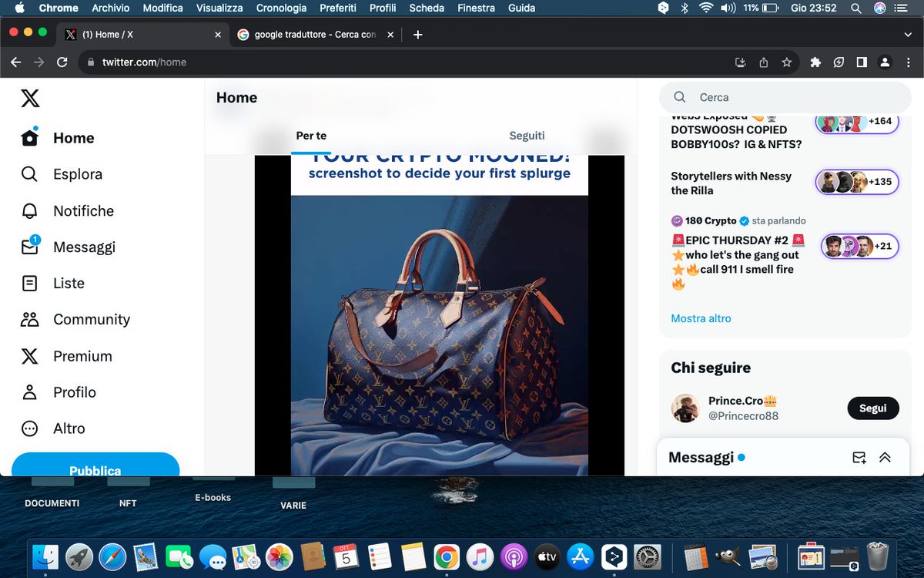
Task: Open the Altro more-options icon
Action: pyautogui.click(x=29, y=428)
